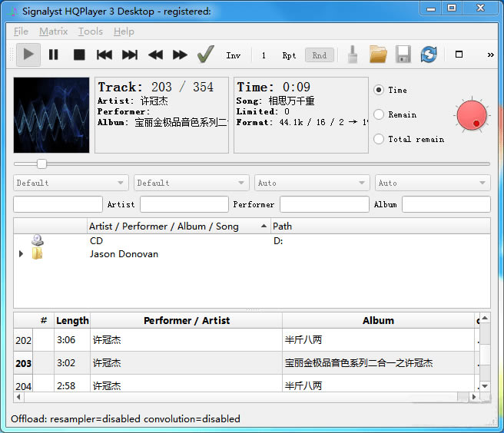Skip to the previous track
Image resolution: width=504 pixels, height=433 pixels.
[x=104, y=55]
